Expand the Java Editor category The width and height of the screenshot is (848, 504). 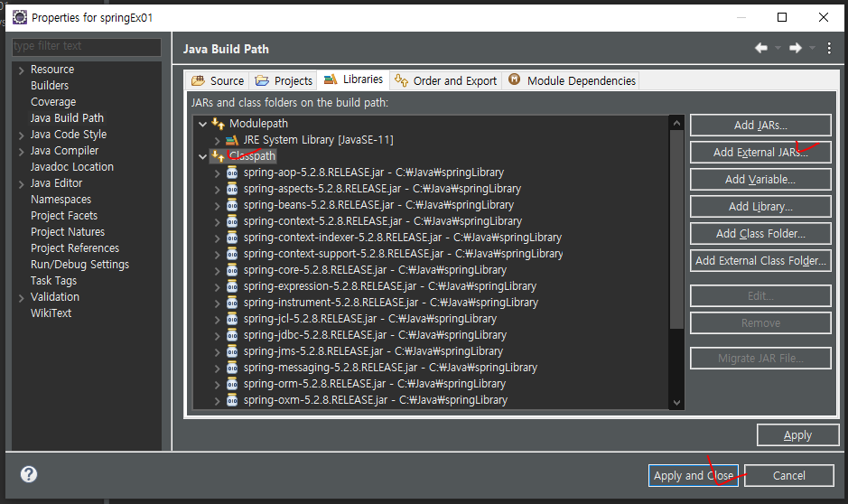pos(21,184)
